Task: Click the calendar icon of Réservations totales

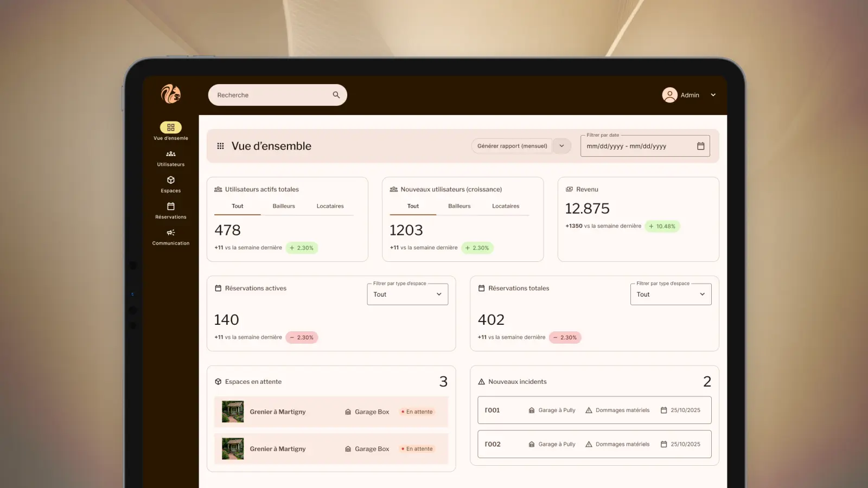Action: tap(481, 288)
